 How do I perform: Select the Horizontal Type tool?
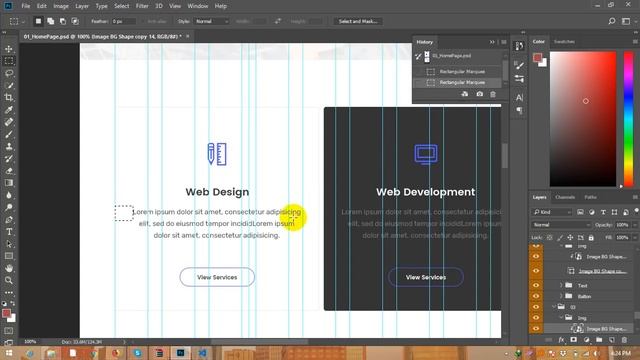point(9,231)
